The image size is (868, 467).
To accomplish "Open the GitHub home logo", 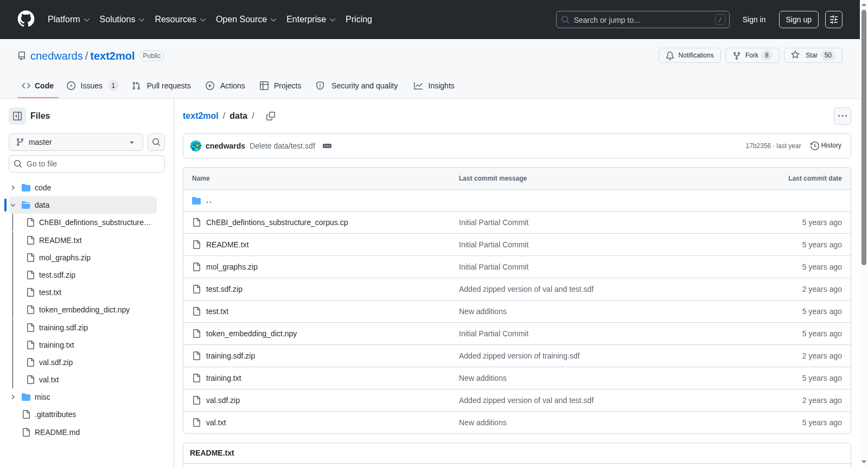I will 26,20.
